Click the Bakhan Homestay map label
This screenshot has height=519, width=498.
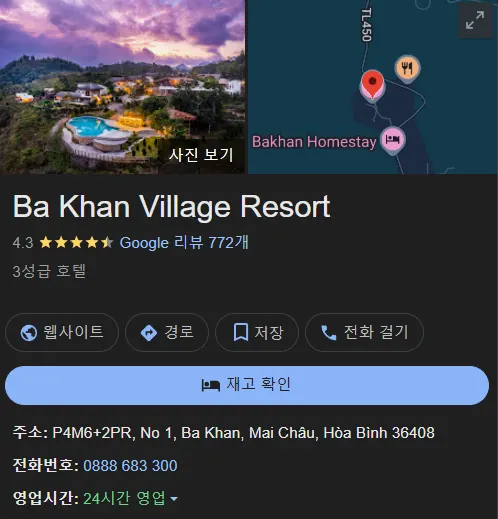[314, 142]
